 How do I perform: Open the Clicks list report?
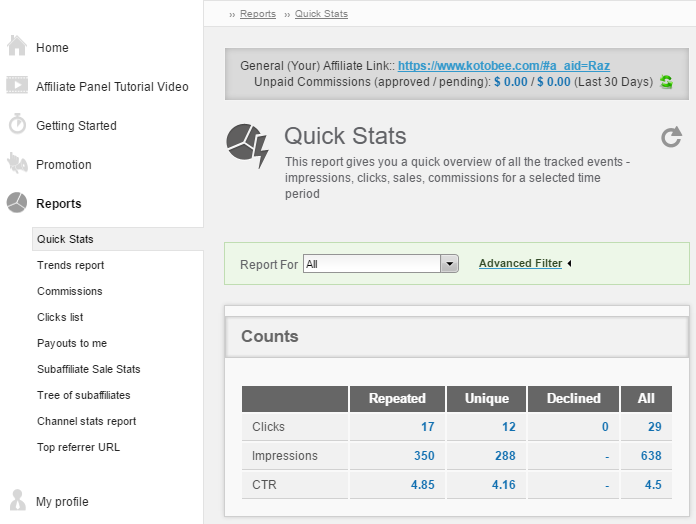click(x=60, y=317)
